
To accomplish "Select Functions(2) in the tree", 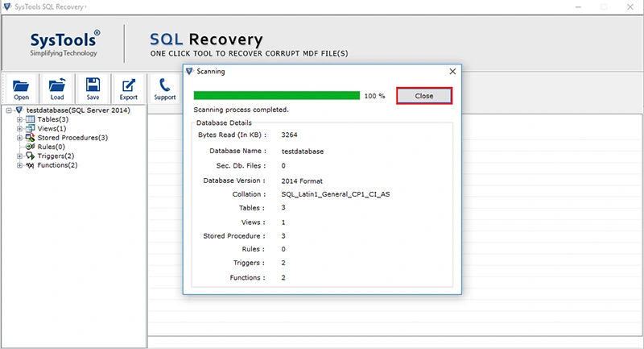I will point(57,165).
